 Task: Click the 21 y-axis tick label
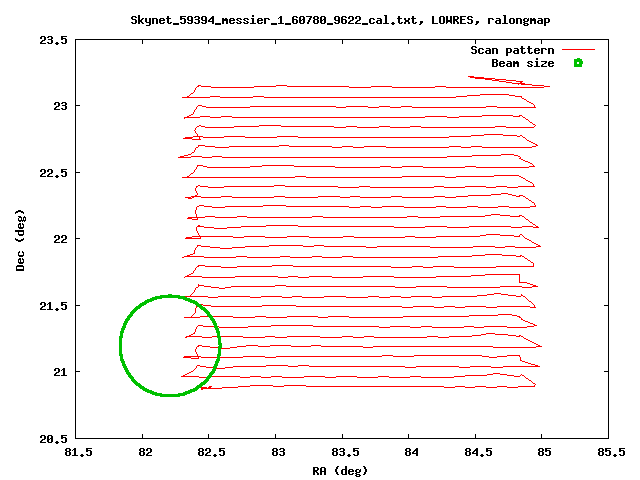(60, 372)
